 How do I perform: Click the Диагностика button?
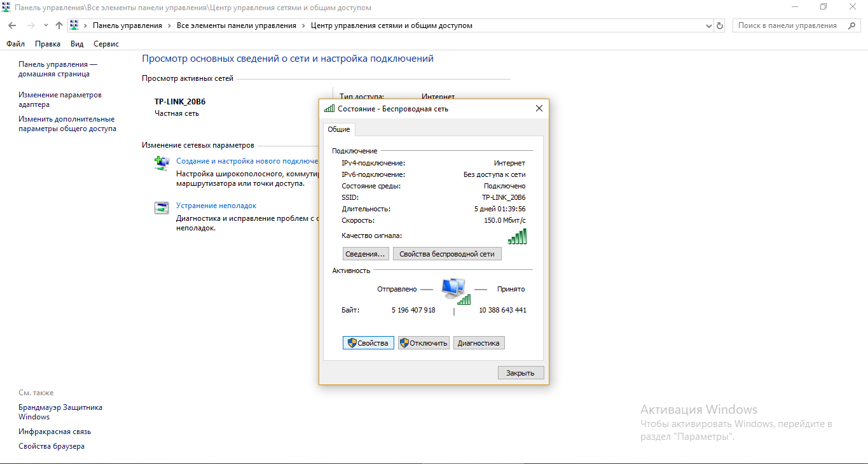click(478, 343)
